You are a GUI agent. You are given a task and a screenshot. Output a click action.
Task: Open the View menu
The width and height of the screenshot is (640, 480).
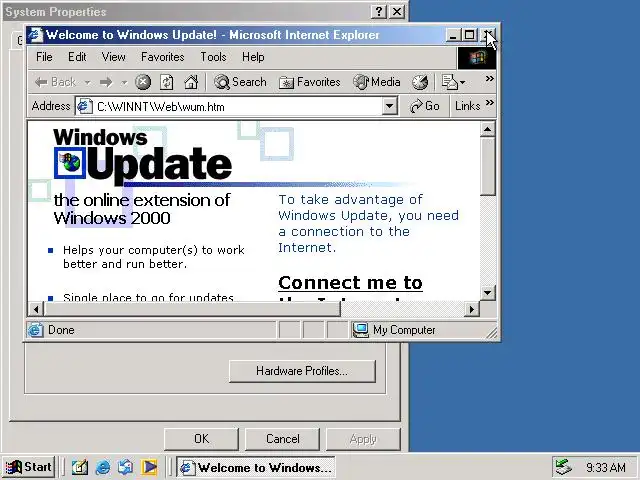(113, 57)
